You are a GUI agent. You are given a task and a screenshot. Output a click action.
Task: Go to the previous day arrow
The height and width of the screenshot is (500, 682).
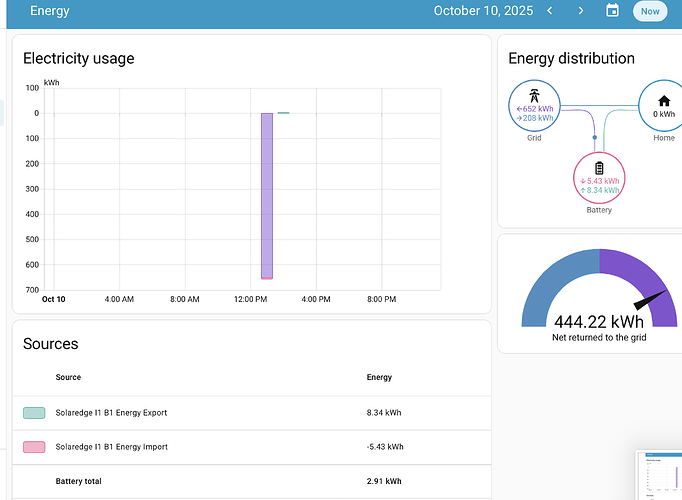549,11
